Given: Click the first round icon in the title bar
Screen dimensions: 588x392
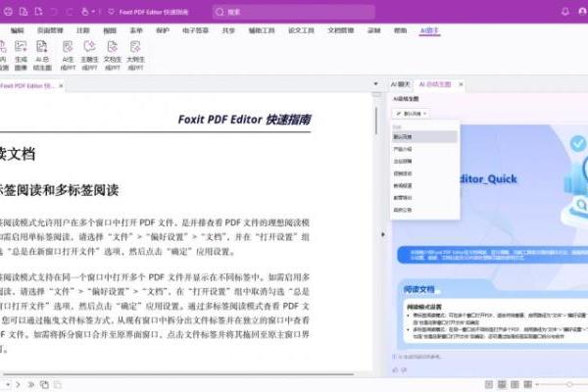Looking at the screenshot, I should coord(8,12).
